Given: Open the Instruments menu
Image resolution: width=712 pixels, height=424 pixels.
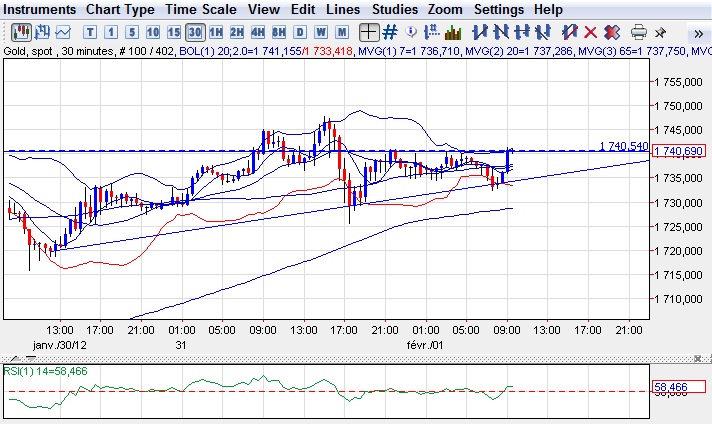Looking at the screenshot, I should point(39,9).
